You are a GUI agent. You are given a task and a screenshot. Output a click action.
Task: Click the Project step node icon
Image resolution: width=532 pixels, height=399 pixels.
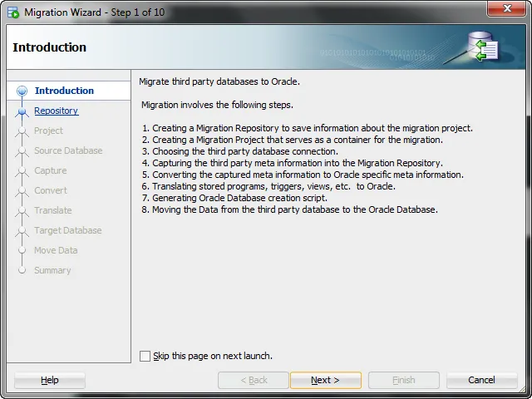pyautogui.click(x=22, y=131)
